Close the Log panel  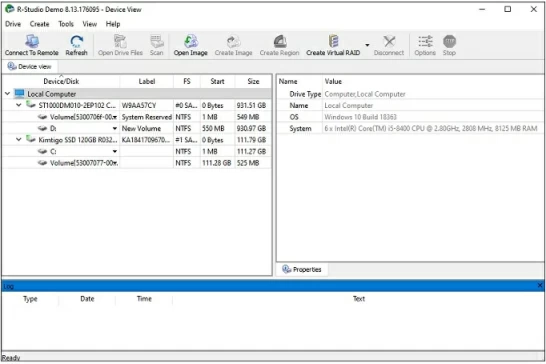[540, 286]
